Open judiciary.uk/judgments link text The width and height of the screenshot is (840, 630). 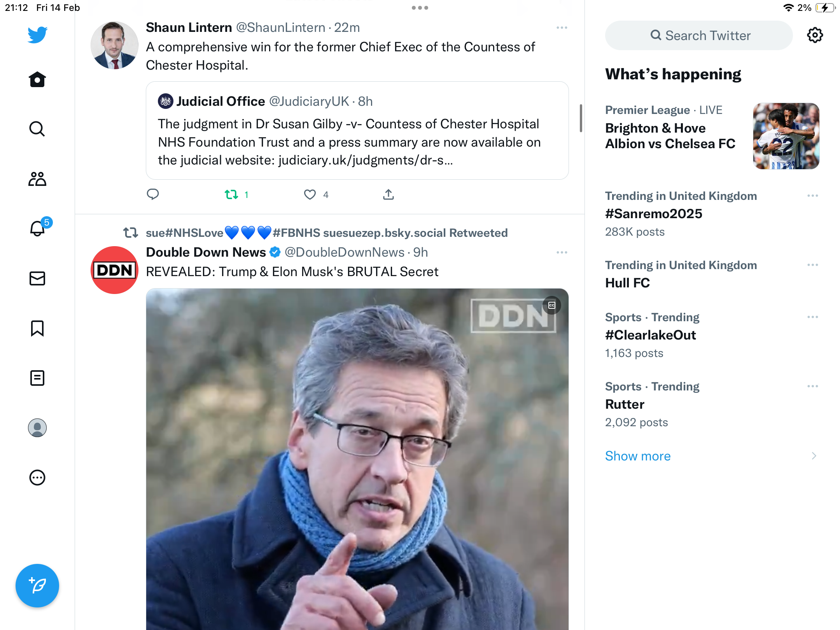tap(366, 160)
